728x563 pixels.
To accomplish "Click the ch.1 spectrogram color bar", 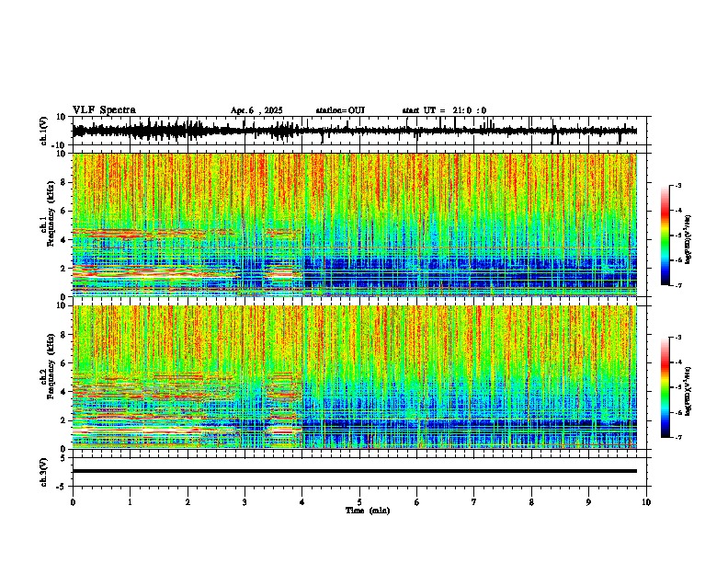I will (x=665, y=236).
